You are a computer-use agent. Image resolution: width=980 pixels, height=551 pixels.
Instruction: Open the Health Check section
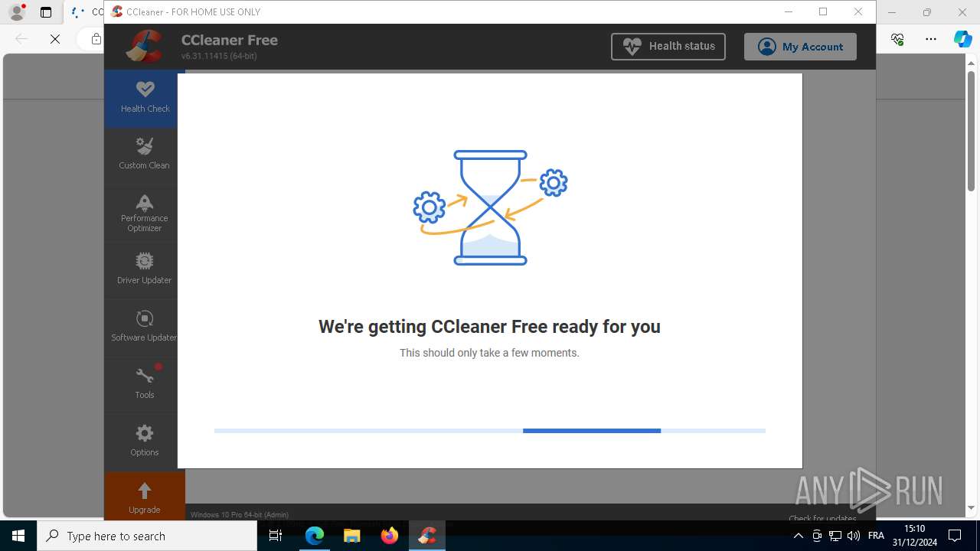tap(145, 98)
